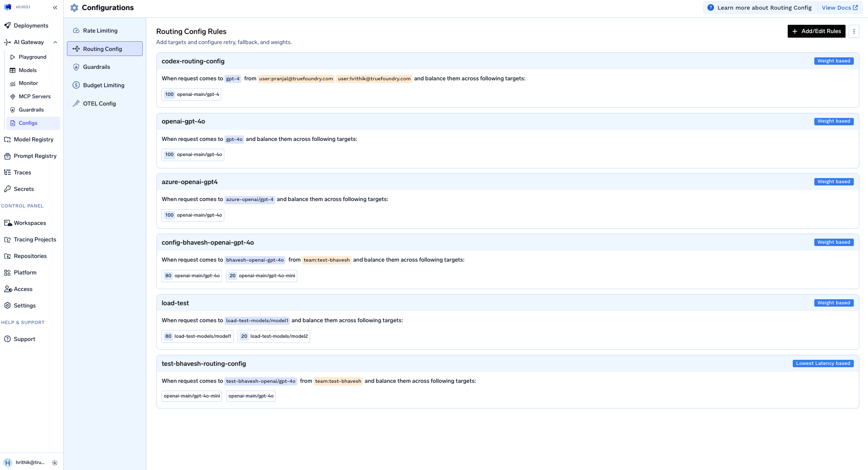Select the Models section icon
This screenshot has width=868, height=470.
click(12, 70)
